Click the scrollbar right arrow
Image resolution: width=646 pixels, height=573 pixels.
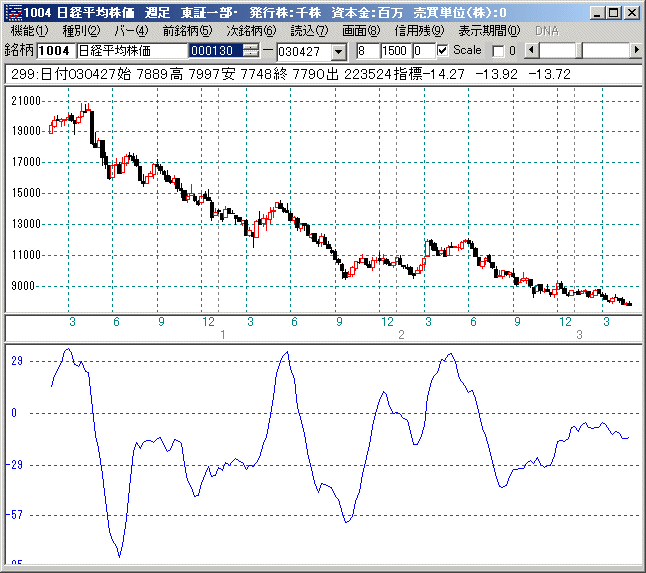click(x=637, y=51)
